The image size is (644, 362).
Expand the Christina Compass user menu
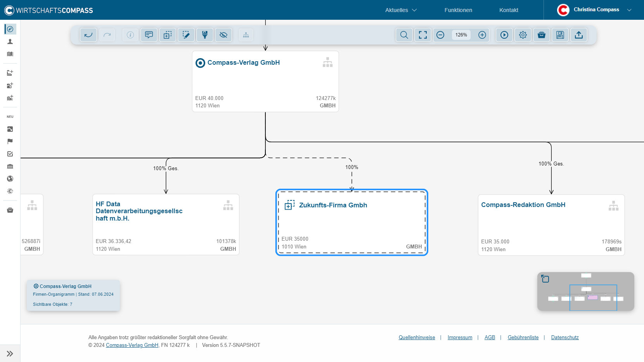[x=629, y=10]
